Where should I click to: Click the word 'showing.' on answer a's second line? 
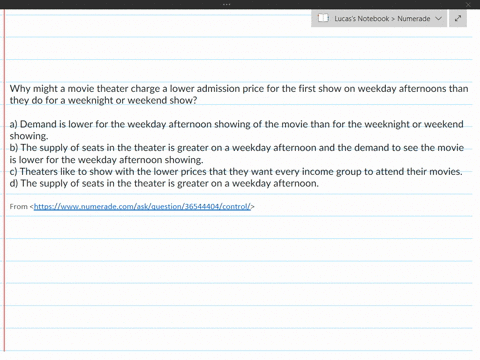point(29,136)
